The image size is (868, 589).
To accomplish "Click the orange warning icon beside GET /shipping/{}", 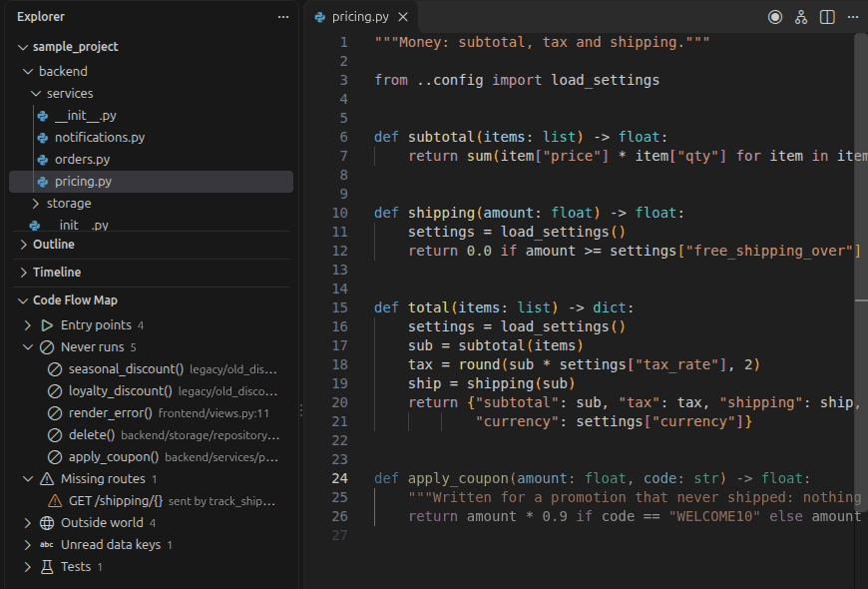I will (x=55, y=501).
